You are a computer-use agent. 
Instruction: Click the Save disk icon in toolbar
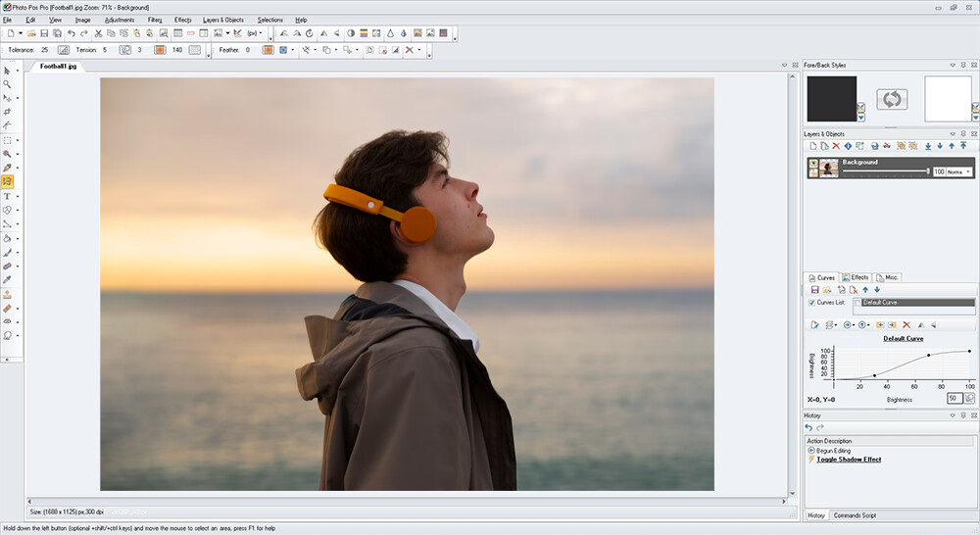point(44,33)
